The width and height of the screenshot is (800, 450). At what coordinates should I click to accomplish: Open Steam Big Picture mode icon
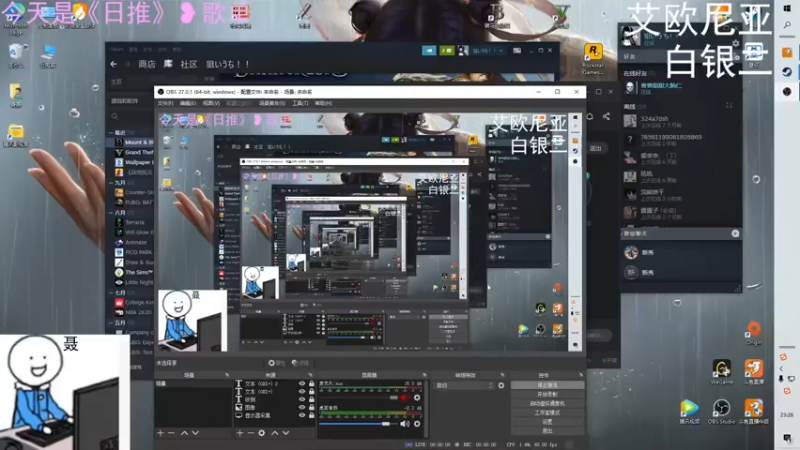(517, 51)
